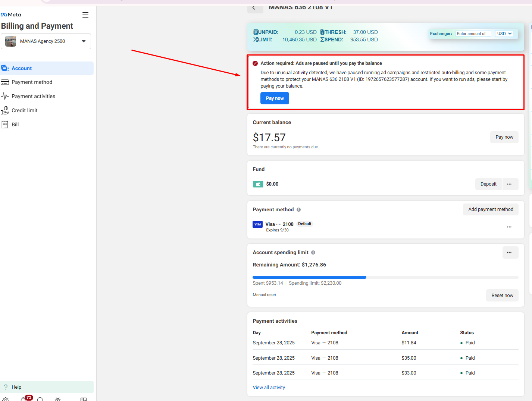Open the hamburger menu in sidebar
This screenshot has height=401, width=532.
(x=85, y=15)
